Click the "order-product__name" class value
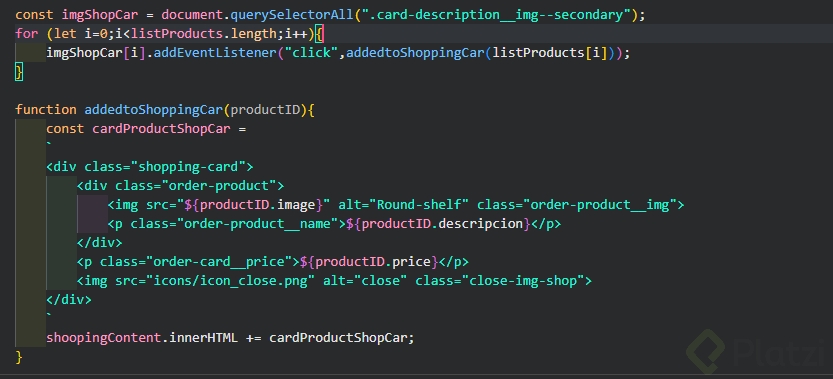Screen dimensions: 833x379 [258, 224]
